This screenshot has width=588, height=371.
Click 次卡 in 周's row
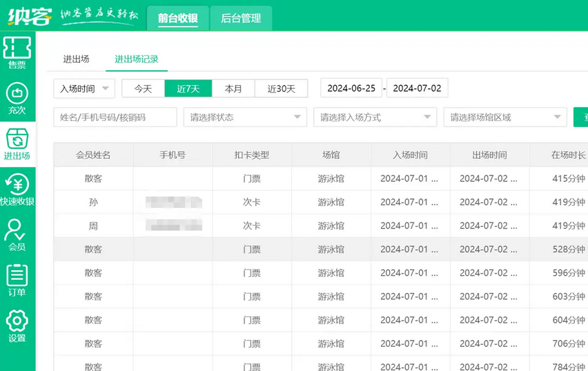tap(252, 226)
